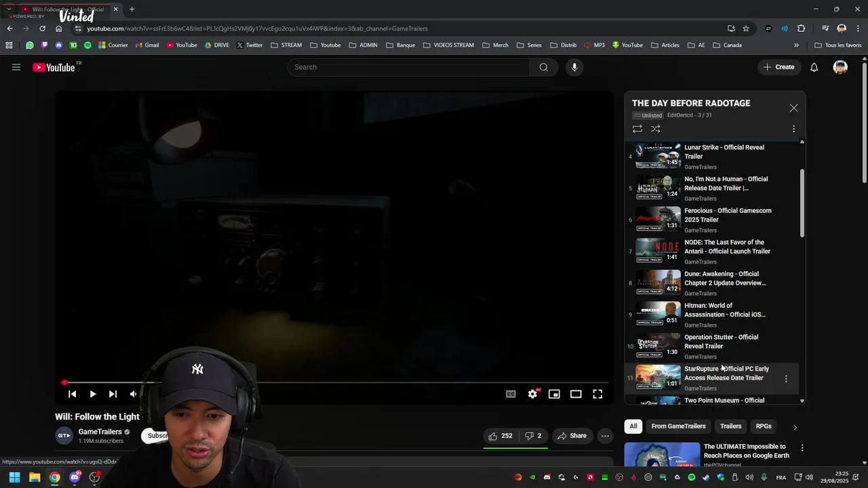Open Discord tray icon

pos(547,477)
